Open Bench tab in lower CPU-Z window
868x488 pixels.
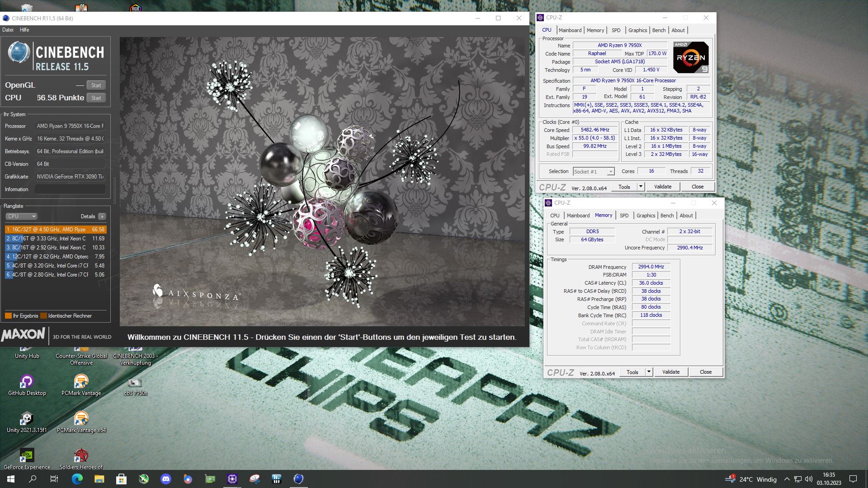point(667,216)
